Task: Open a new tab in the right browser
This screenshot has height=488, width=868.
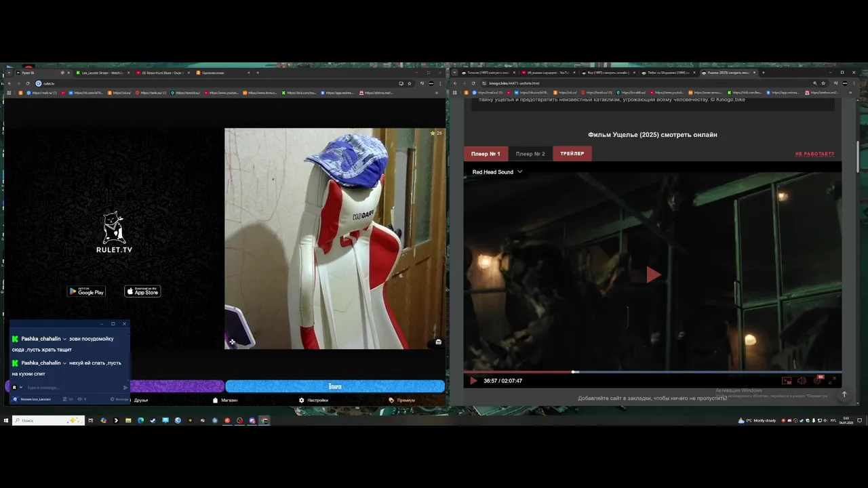Action: coord(763,73)
